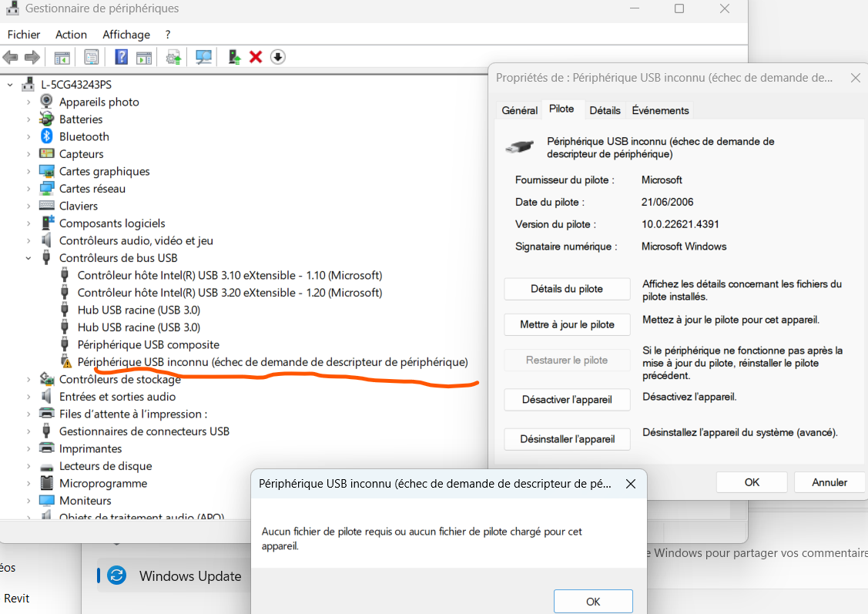This screenshot has width=868, height=614.
Task: Click the Batteries category icon
Action: tap(46, 119)
